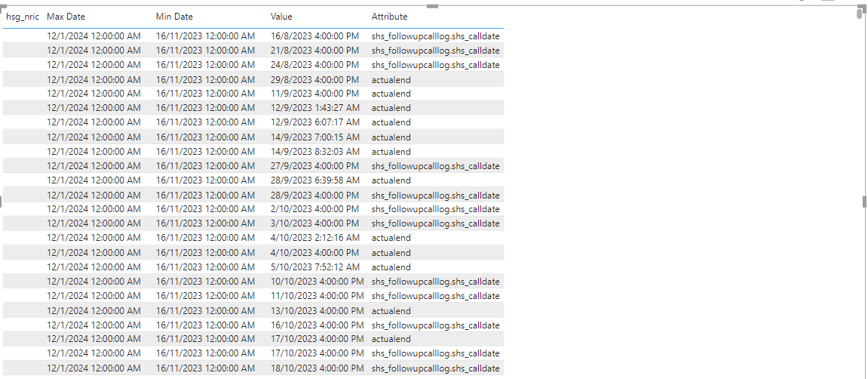Click Min Date cell in the 16/10/2023 row

(x=205, y=326)
